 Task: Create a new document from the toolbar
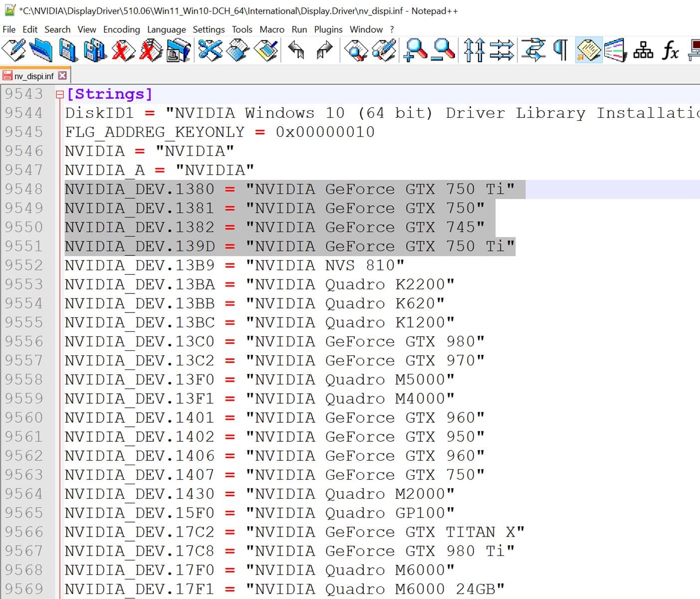pyautogui.click(x=13, y=50)
